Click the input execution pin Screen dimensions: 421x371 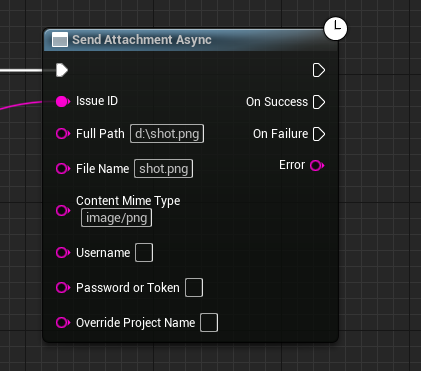pyautogui.click(x=62, y=70)
